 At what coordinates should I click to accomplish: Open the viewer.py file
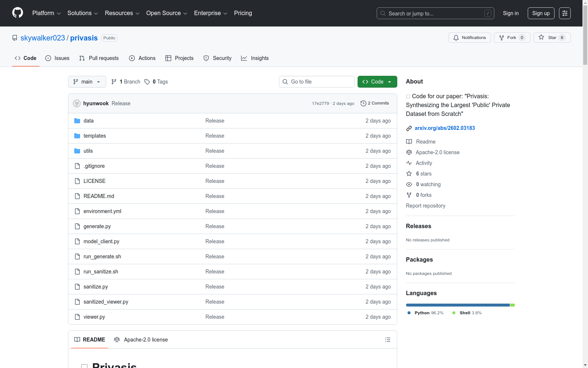pyautogui.click(x=94, y=317)
